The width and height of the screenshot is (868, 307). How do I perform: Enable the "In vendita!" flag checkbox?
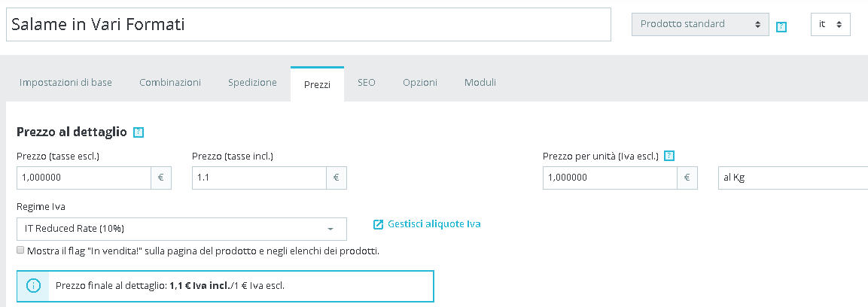click(x=21, y=251)
